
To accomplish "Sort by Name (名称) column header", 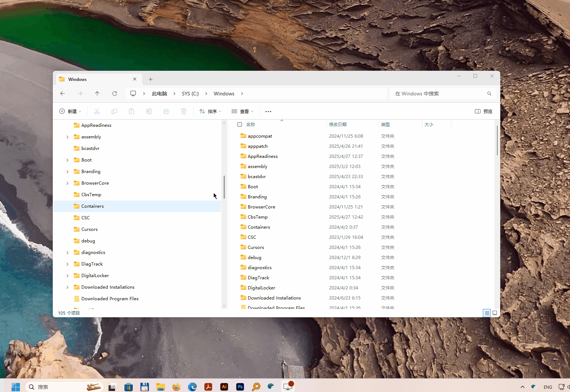I will pos(282,124).
